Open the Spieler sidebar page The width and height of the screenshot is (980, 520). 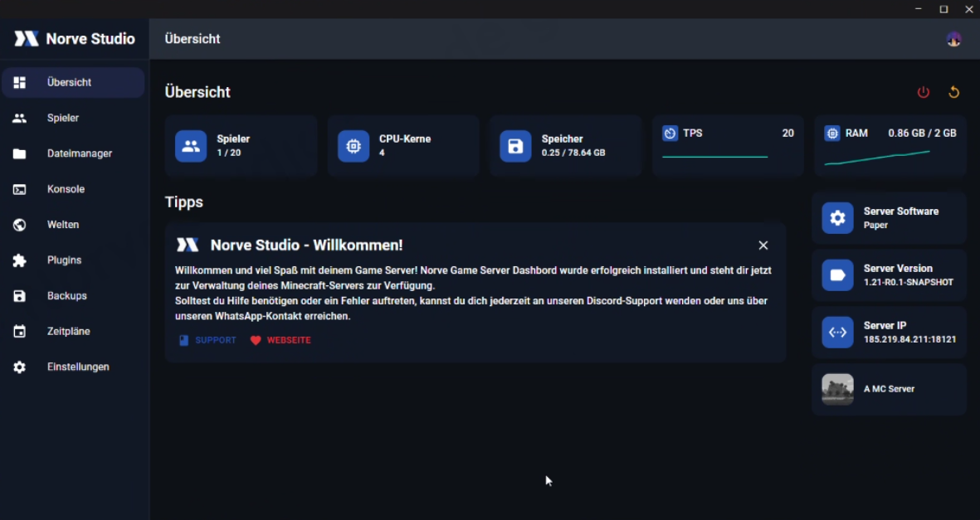pos(63,118)
